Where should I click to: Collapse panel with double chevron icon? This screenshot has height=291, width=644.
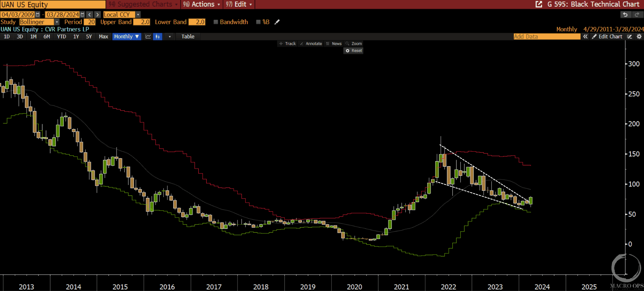585,36
